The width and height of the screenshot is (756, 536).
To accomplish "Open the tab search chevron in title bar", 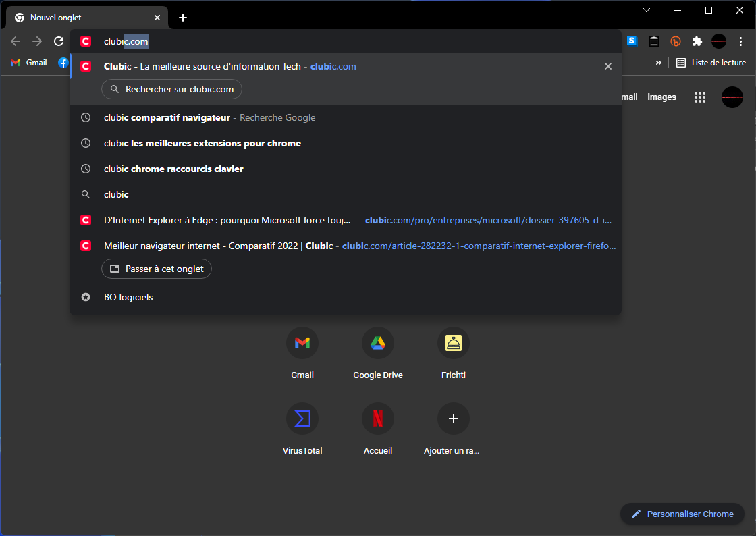I will (647, 10).
